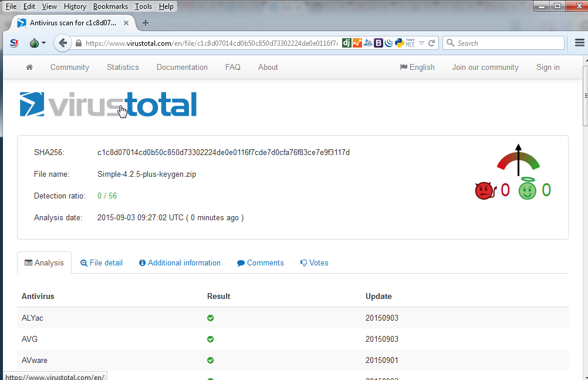Expand the address bar history dropdown arrow

[421, 43]
